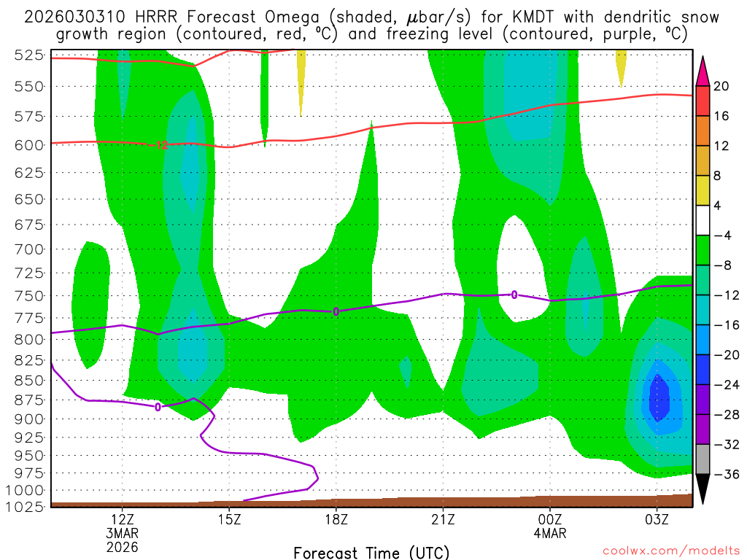Click the colorbar value -16
Screen dimensions: 747x560
pyautogui.click(x=726, y=325)
